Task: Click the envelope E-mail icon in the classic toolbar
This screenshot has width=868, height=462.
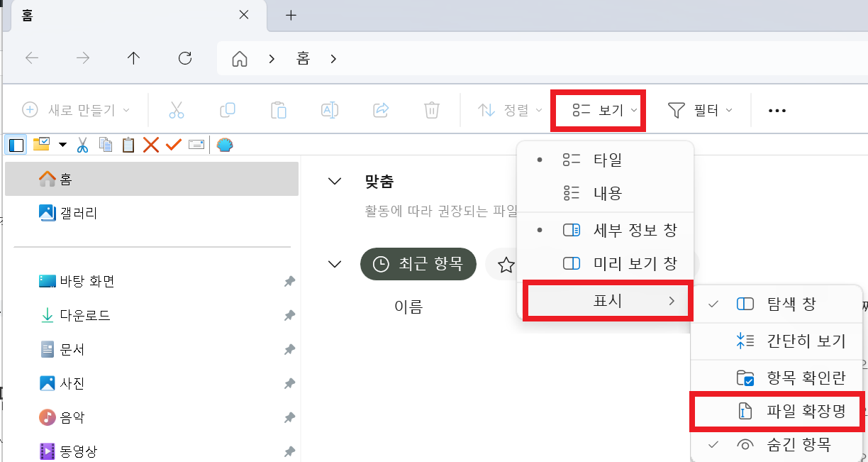Action: pyautogui.click(x=196, y=145)
